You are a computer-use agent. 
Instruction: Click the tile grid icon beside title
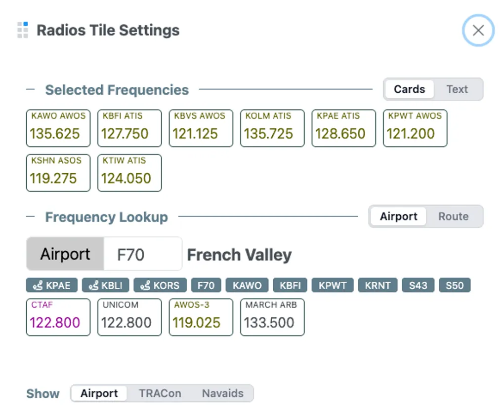point(22,30)
